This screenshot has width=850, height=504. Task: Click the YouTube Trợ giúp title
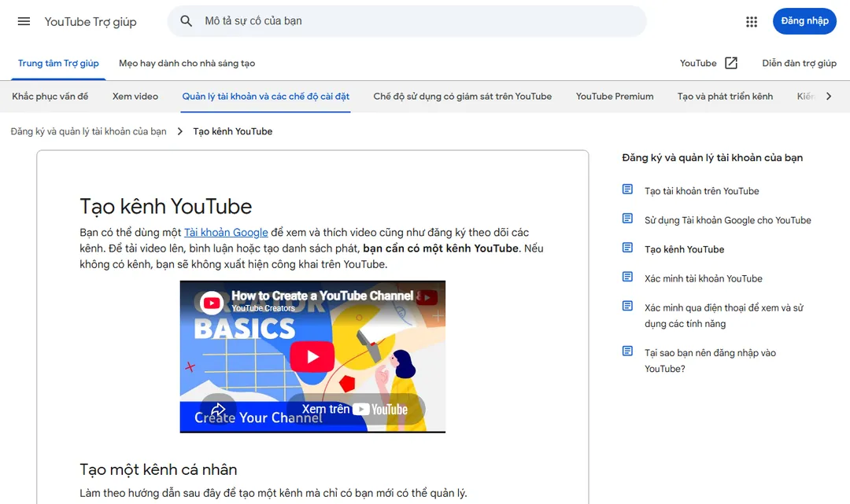coord(91,22)
